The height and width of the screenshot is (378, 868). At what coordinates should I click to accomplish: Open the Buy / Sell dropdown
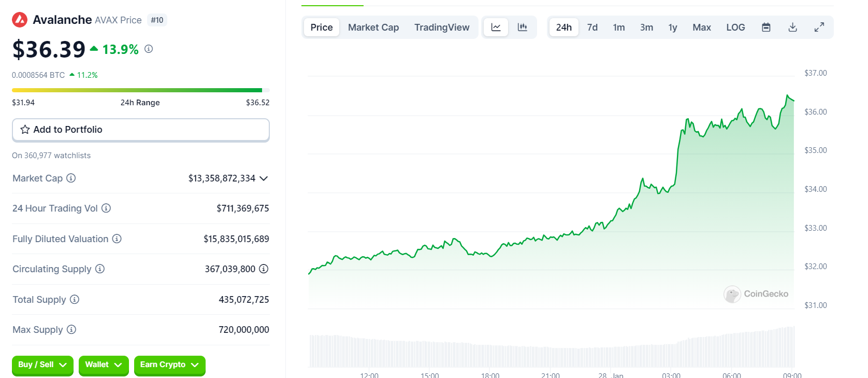42,365
